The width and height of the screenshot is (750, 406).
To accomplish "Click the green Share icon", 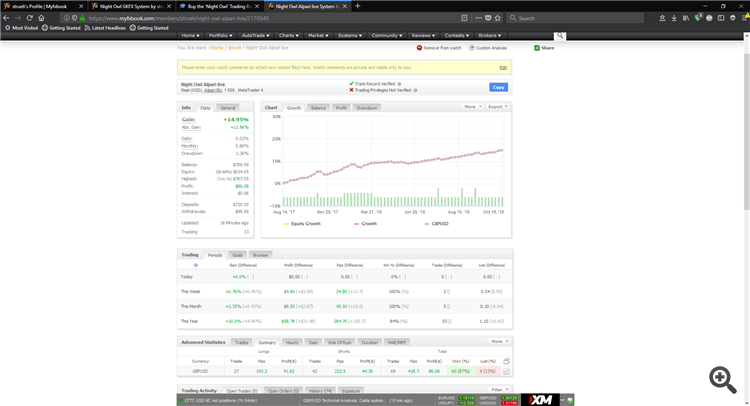I will [x=537, y=48].
